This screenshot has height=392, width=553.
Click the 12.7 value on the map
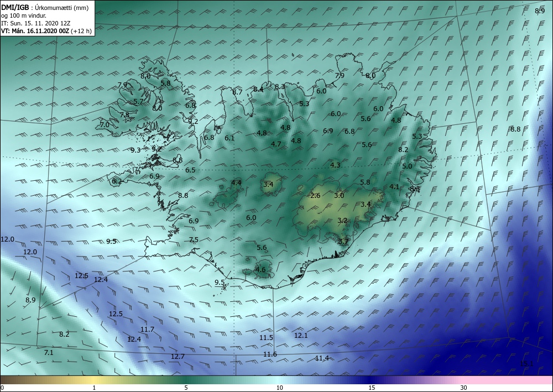[178, 357]
